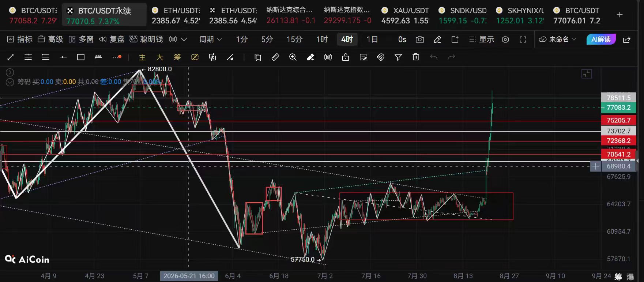The image size is (644, 282).
Task: Switch to the XAU/USDT tab
Action: coord(406,15)
